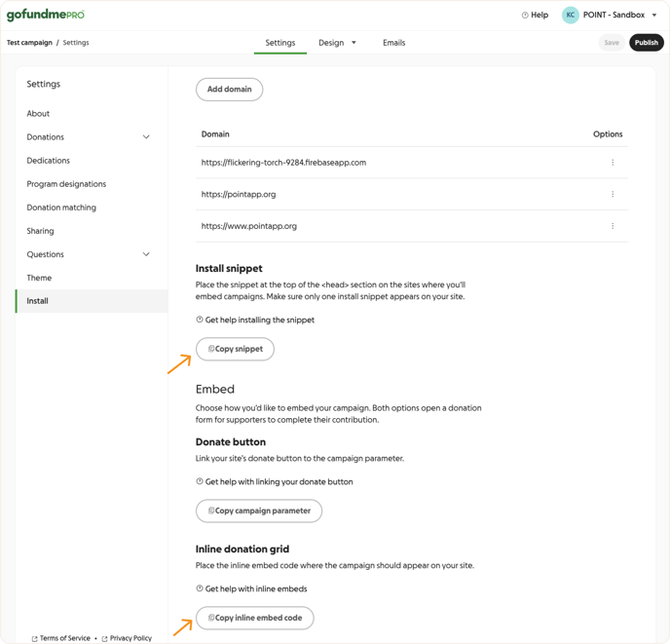Screen dimensions: 670x644
Task: Go to Donation matching settings
Action: [x=61, y=208]
